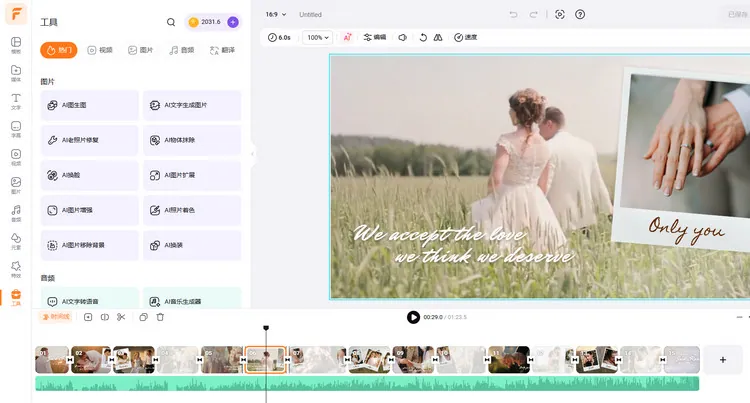Click the trash delete icon
Image resolution: width=750 pixels, height=403 pixels.
[160, 317]
